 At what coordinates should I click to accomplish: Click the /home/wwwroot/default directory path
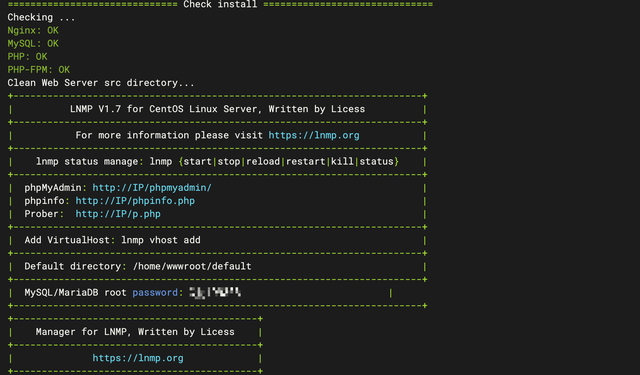(192, 266)
